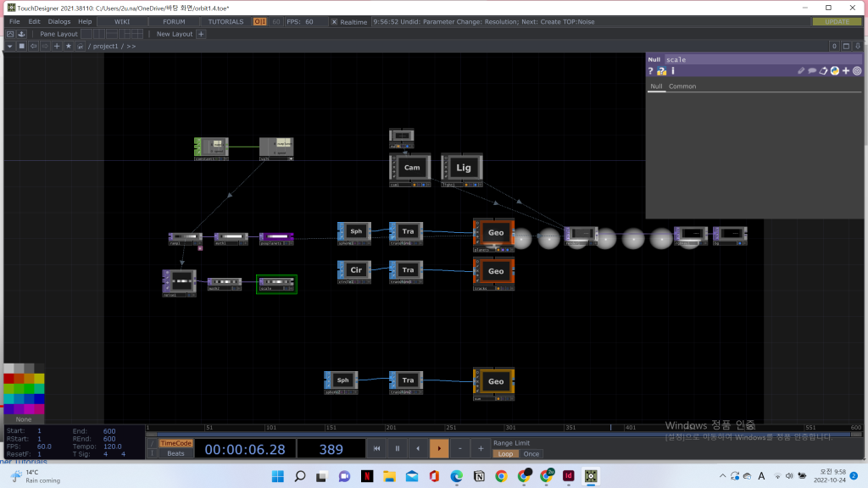
Task: Expand the path >> chevrons after project1
Action: point(131,46)
